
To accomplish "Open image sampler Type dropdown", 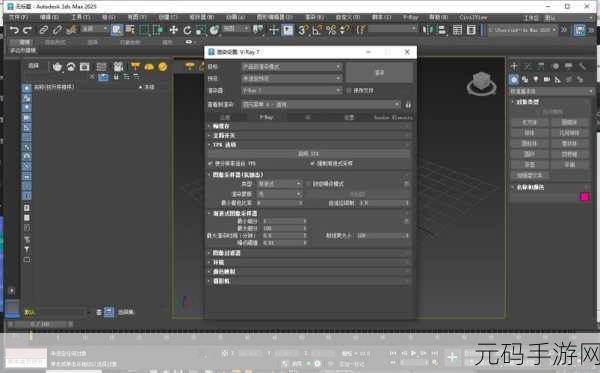I will click(x=279, y=184).
